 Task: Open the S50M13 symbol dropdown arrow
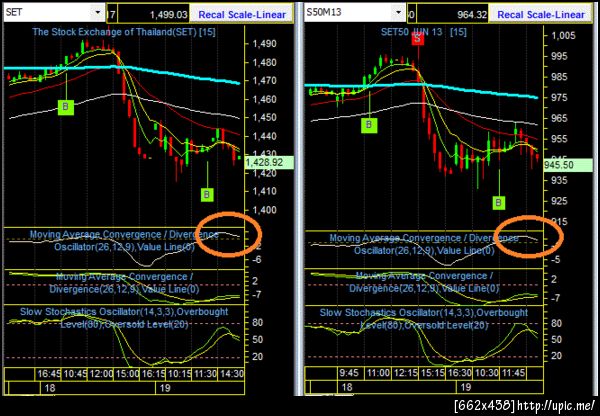tap(399, 13)
